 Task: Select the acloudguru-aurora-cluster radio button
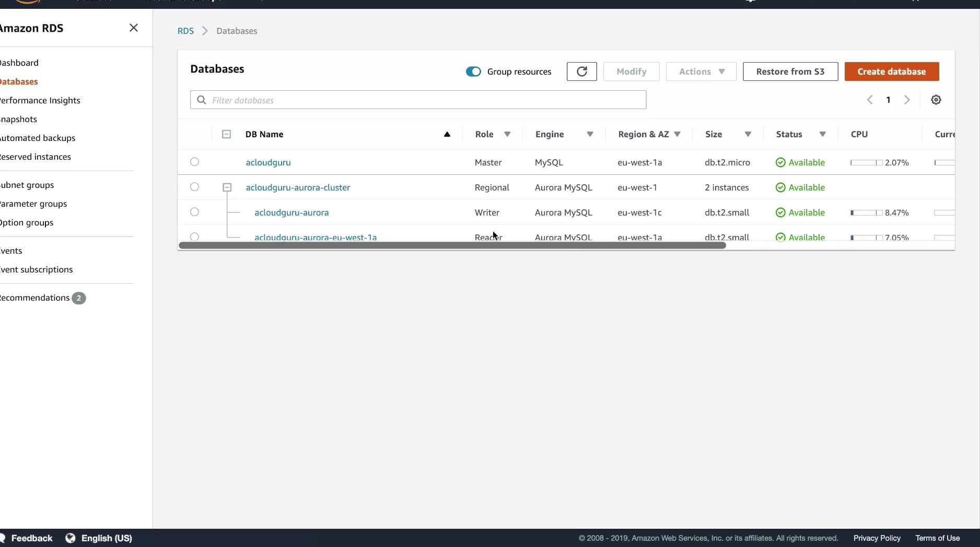194,187
